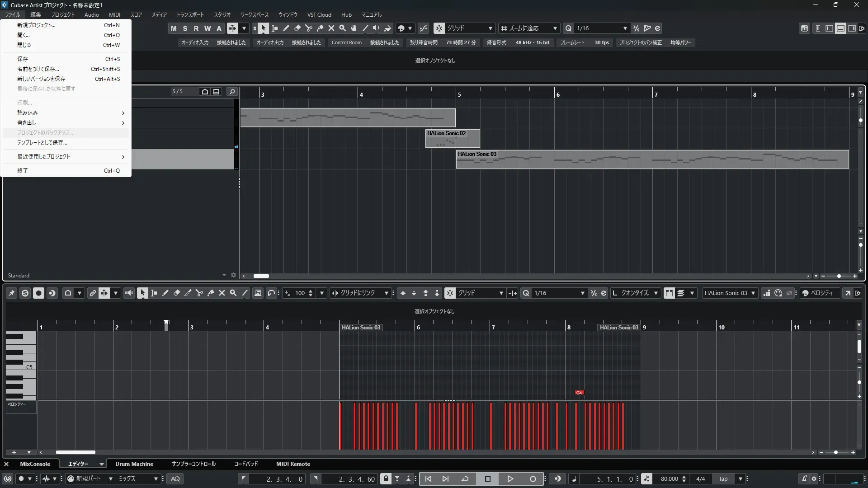
Task: Select the Glue tool in project toolbar
Action: [x=320, y=28]
